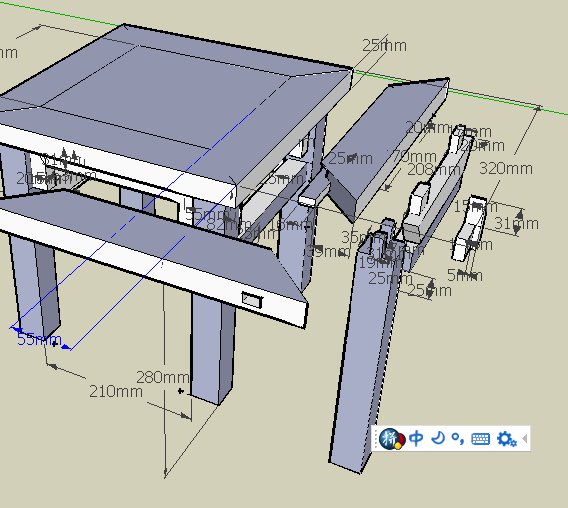Toggle the half-moon full-width mode icon
Viewport: 568px width, 508px height.
(x=439, y=438)
